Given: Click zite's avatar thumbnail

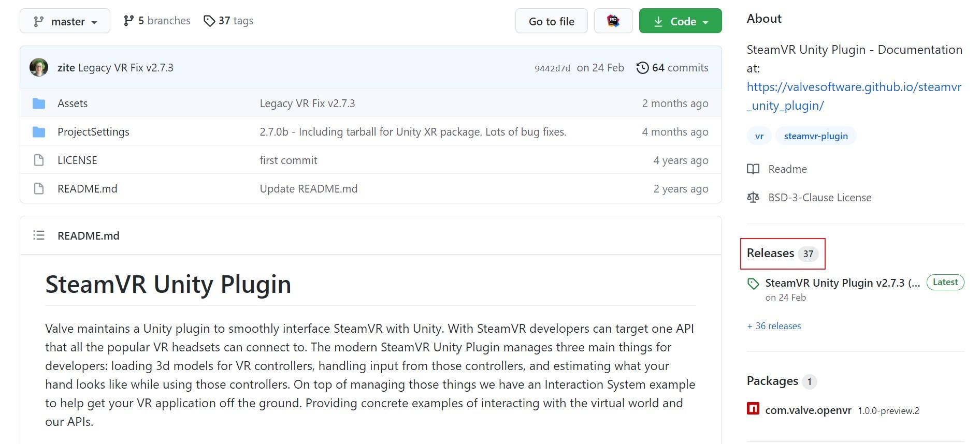Looking at the screenshot, I should (39, 68).
